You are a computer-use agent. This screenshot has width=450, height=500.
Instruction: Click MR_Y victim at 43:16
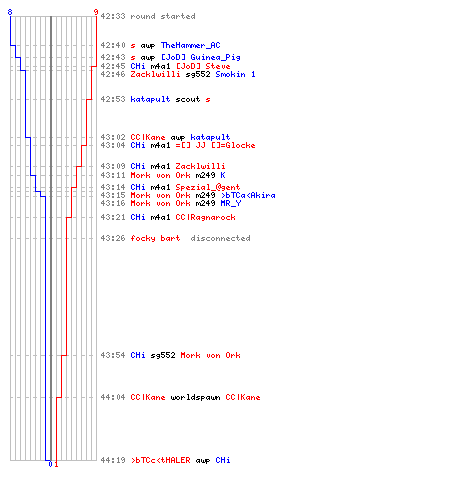click(x=231, y=203)
